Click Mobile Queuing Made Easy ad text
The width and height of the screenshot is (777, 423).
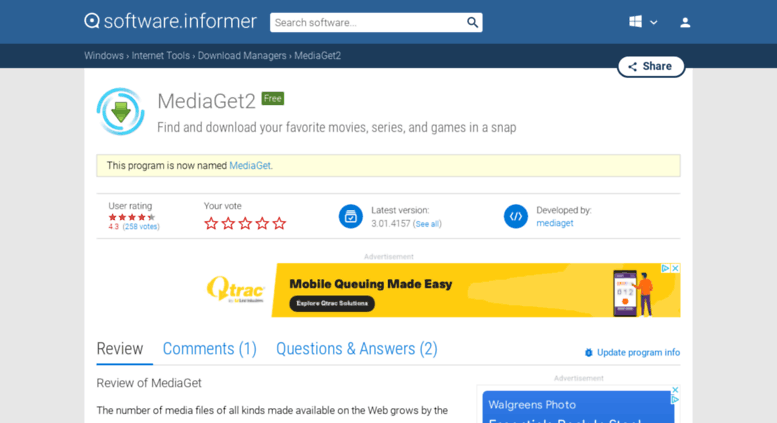[371, 284]
